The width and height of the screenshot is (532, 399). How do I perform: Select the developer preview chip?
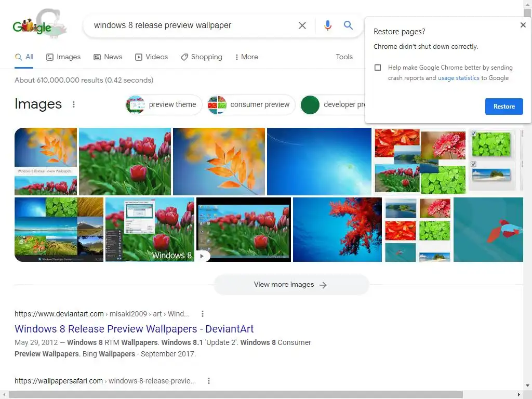coord(333,104)
